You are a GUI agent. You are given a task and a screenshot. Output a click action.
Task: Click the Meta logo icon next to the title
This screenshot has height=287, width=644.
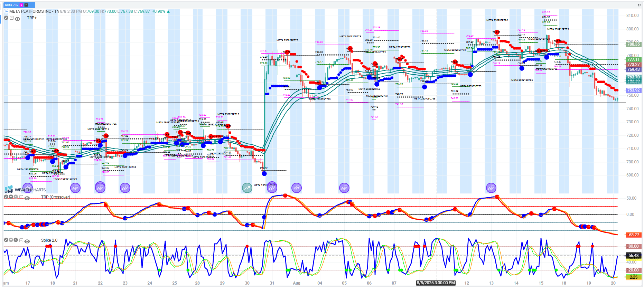(6, 11)
